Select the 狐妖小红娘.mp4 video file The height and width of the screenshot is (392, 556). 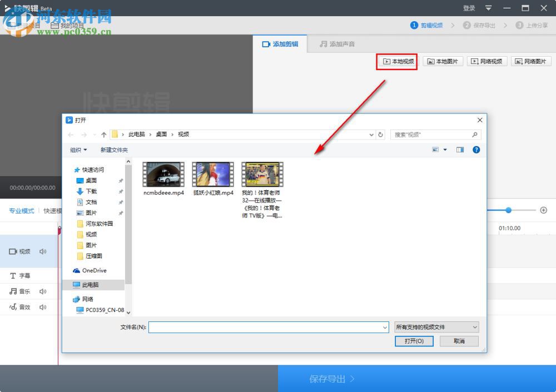pos(213,179)
